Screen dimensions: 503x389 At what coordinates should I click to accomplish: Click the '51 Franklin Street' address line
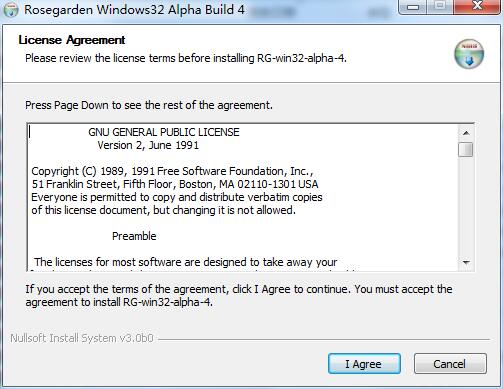[x=175, y=184]
